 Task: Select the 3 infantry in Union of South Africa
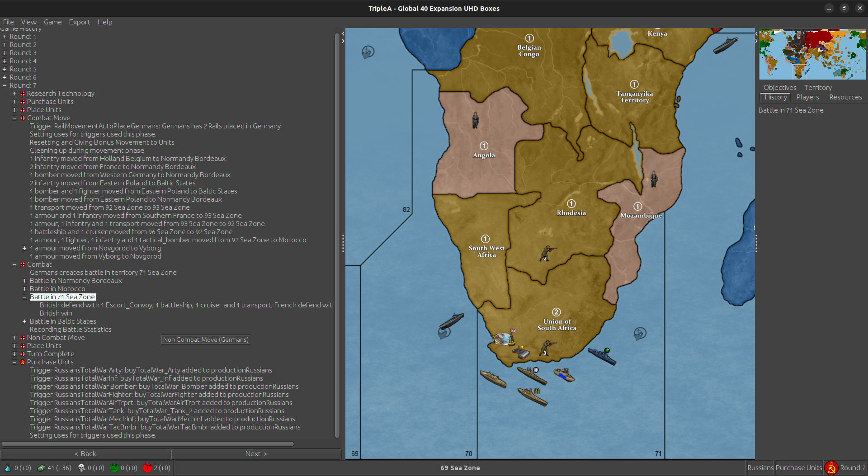pyautogui.click(x=547, y=348)
